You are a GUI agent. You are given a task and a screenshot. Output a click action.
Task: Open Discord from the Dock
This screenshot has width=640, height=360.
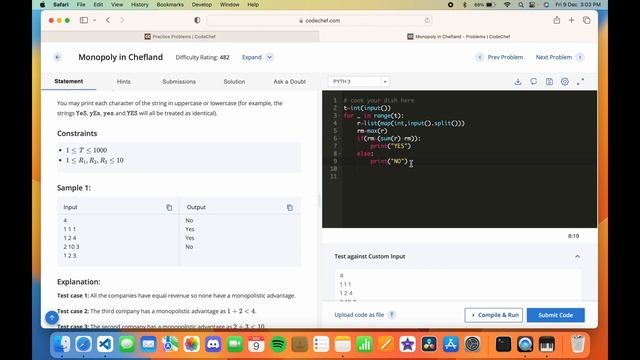tap(213, 344)
